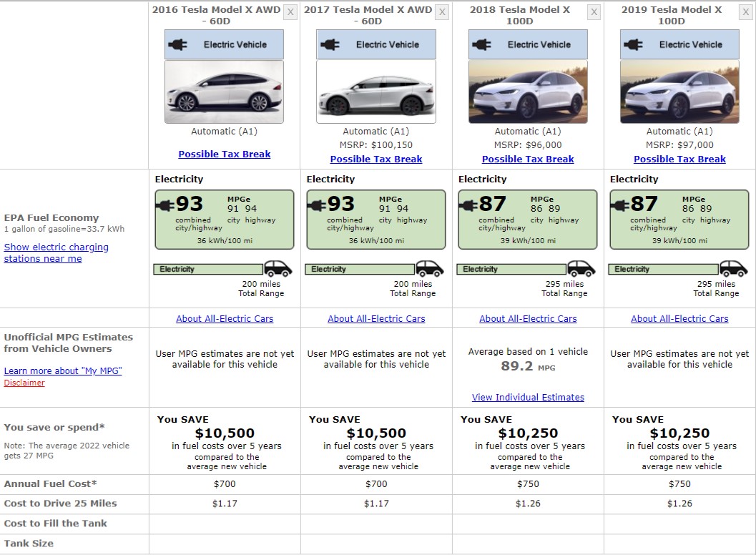
Task: Click the plug icon on 2016 Electric Vehicle badge
Action: pos(177,45)
